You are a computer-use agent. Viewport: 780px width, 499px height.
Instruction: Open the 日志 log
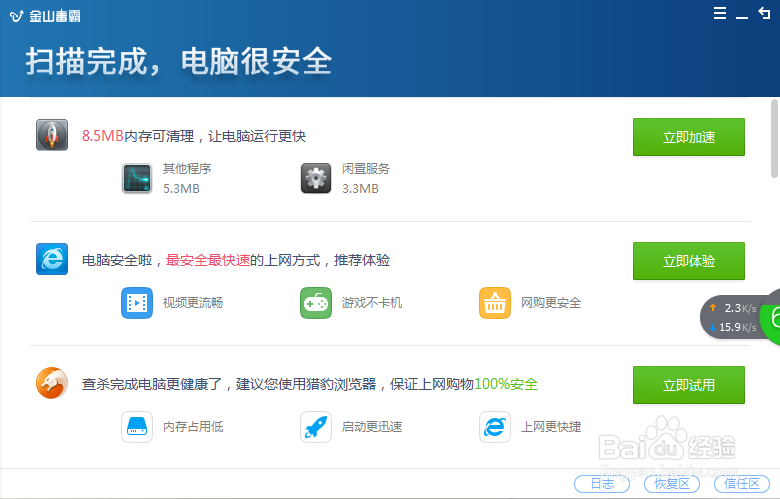click(602, 484)
